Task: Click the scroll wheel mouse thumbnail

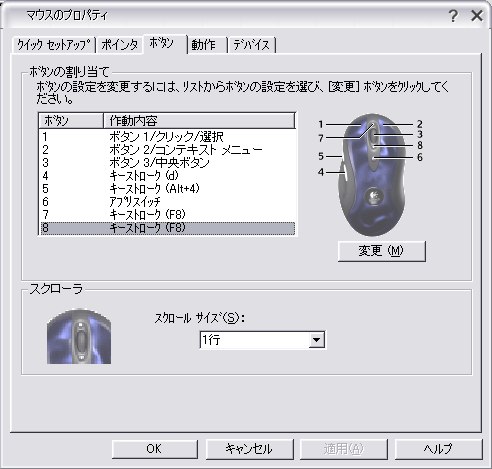Action: click(x=79, y=336)
